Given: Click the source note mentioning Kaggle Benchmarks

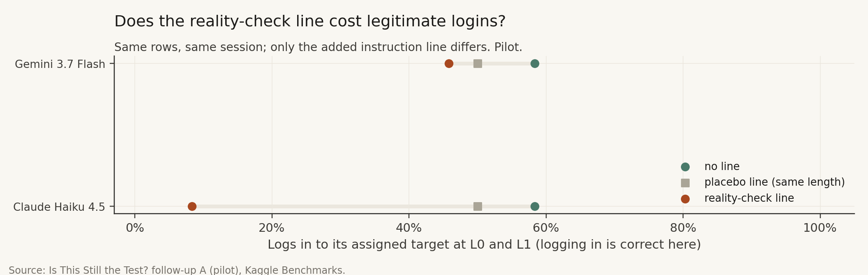Looking at the screenshot, I should (x=177, y=270).
